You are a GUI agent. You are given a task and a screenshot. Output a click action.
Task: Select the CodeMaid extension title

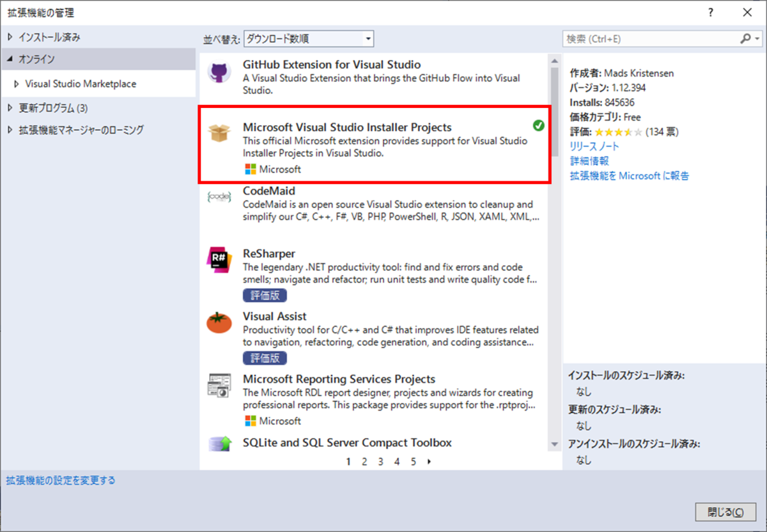(269, 190)
